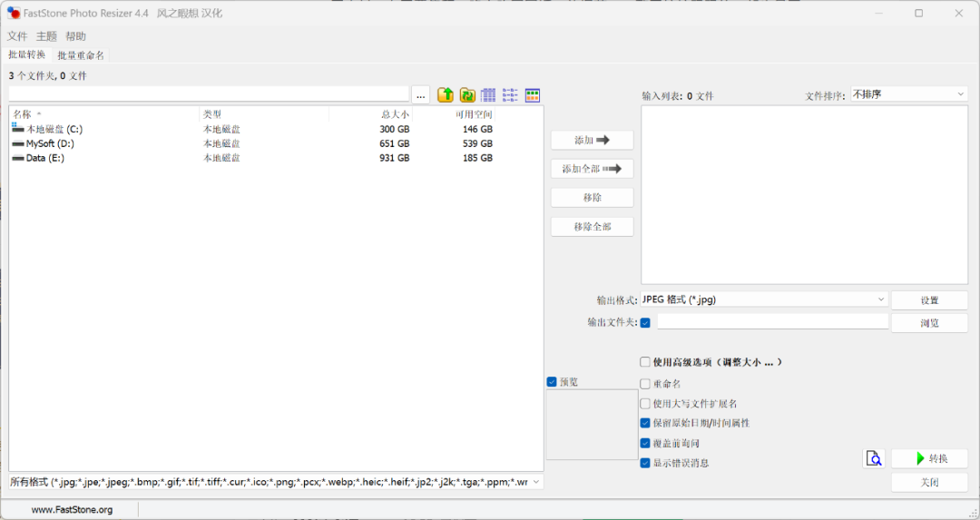This screenshot has width=980, height=520.
Task: Open the 主题 menu
Action: [46, 36]
